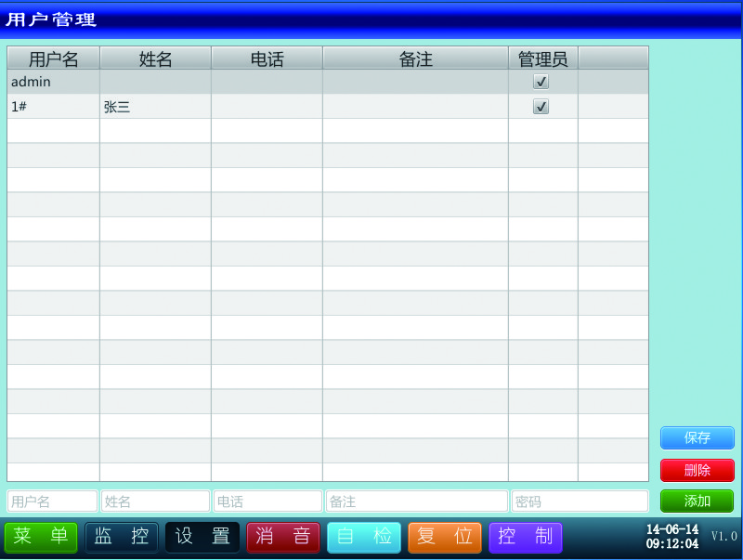
Task: Click the 姓名 input field
Action: [x=155, y=501]
